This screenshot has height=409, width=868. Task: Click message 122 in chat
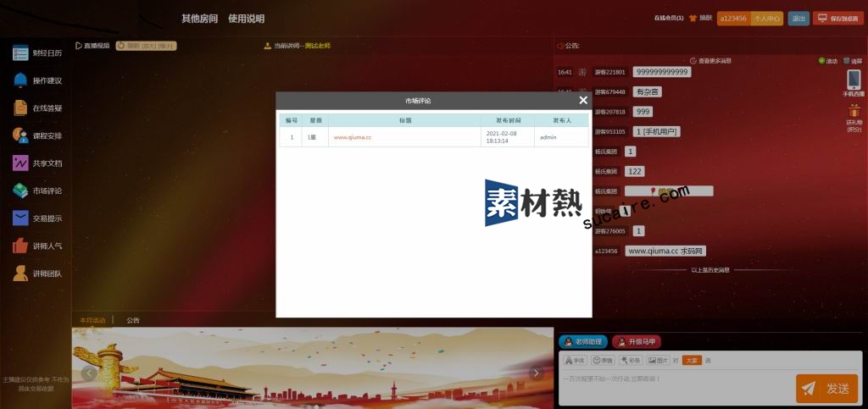(634, 171)
